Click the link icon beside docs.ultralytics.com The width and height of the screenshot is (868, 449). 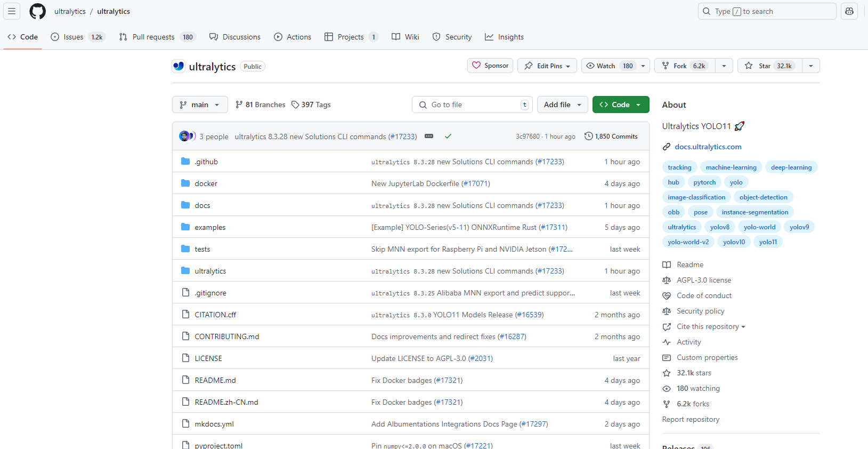[x=667, y=147]
